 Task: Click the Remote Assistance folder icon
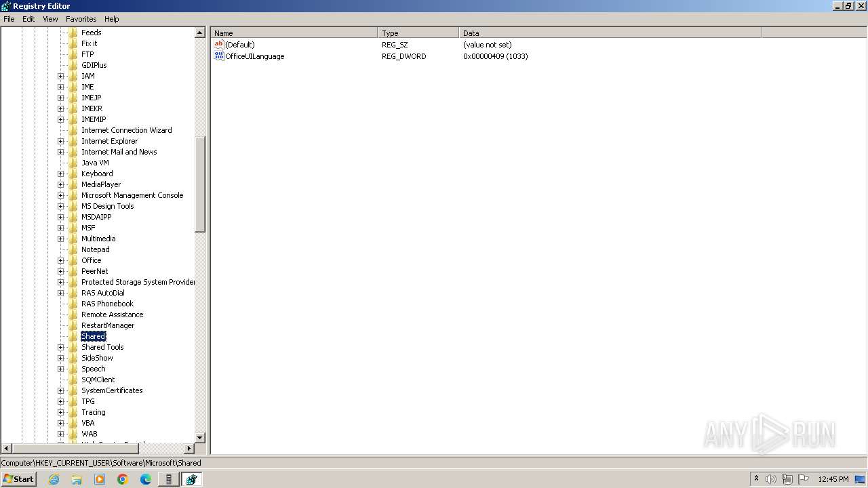click(73, 314)
